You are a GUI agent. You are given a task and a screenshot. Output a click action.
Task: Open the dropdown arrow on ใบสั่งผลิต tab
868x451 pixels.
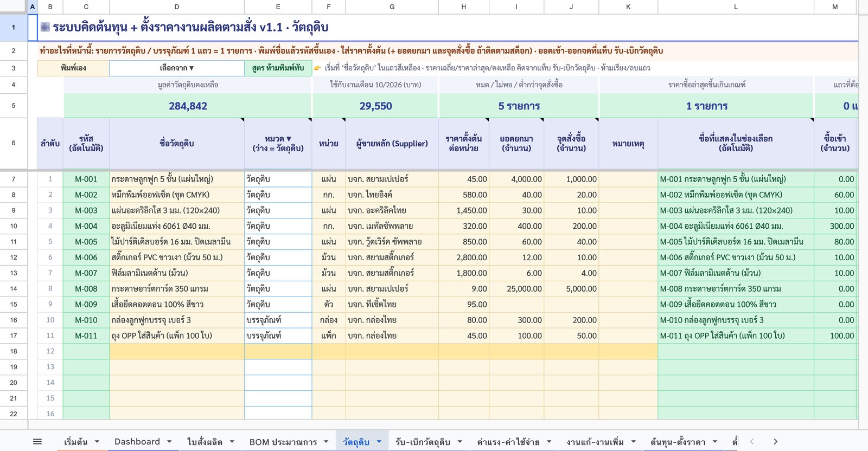point(232,442)
